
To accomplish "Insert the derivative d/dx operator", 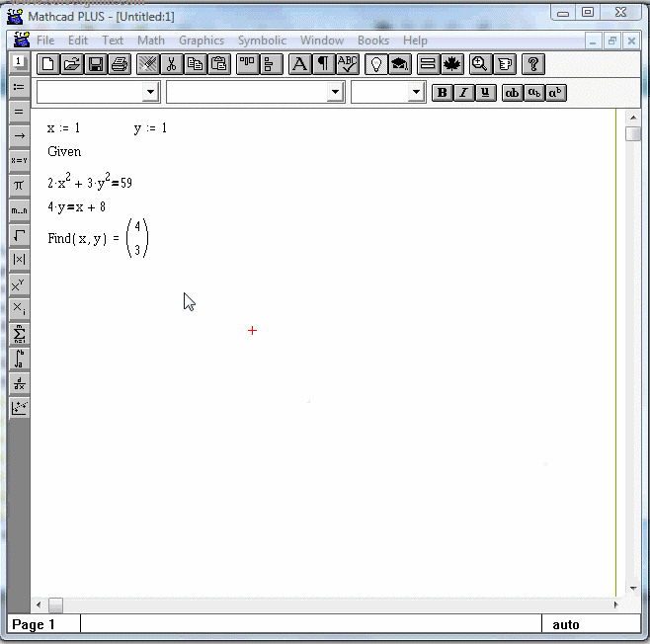I will [19, 383].
